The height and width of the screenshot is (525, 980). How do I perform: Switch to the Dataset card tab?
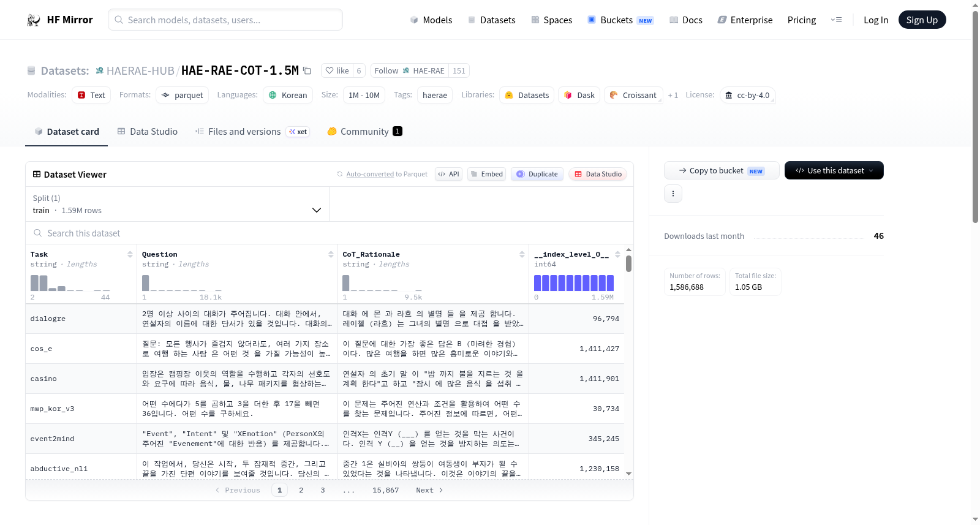tap(67, 132)
